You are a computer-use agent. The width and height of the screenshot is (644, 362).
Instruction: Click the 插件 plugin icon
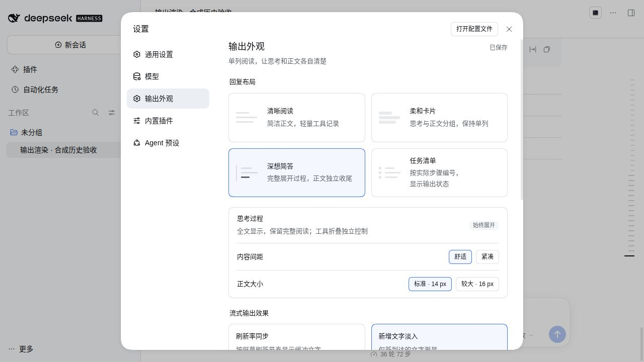coord(15,69)
